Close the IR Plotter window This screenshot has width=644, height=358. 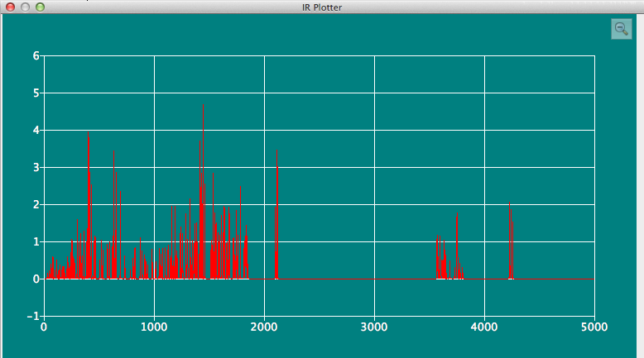11,7
